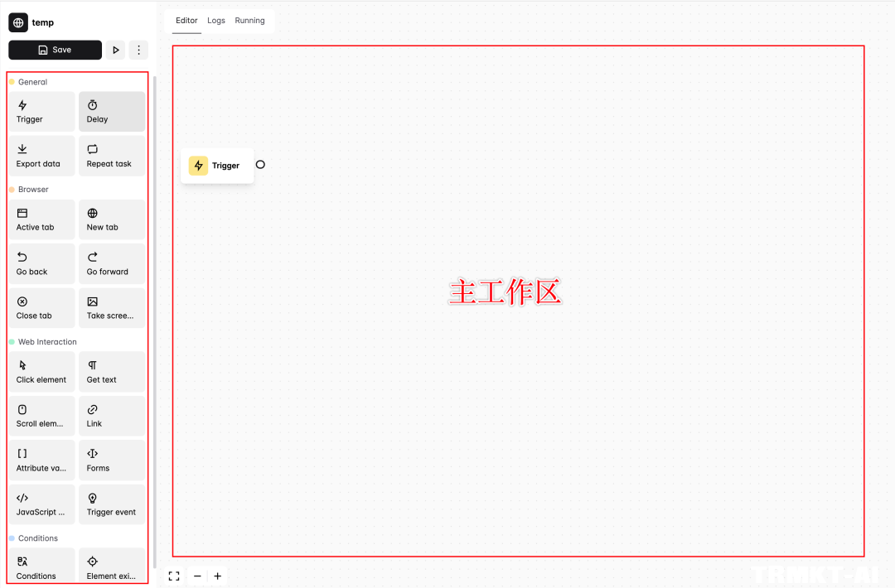Select the Click element block

[x=41, y=372]
